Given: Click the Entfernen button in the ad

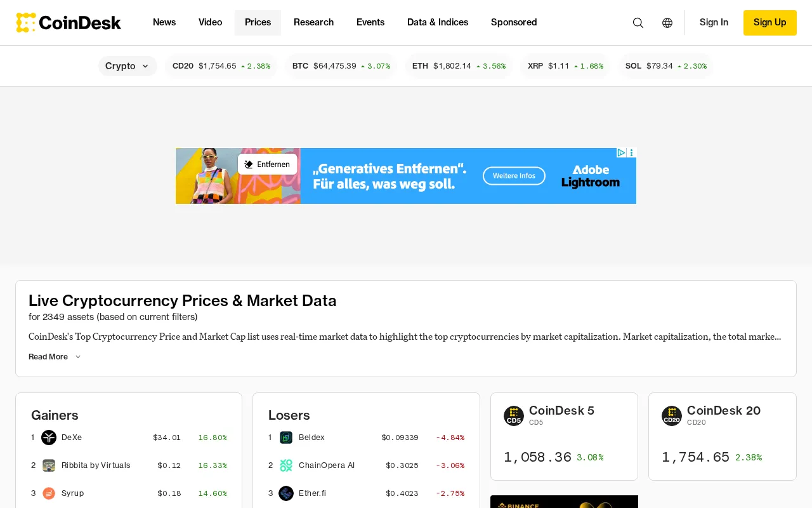Looking at the screenshot, I should point(267,164).
